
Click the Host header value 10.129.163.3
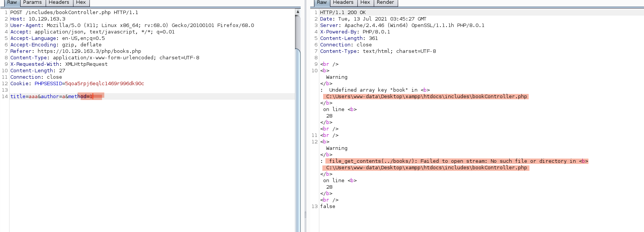pyautogui.click(x=47, y=19)
